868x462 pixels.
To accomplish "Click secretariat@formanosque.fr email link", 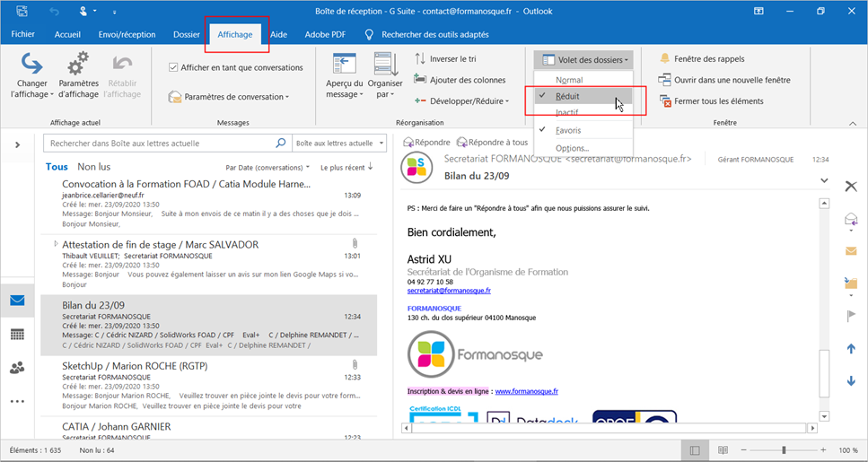I will click(x=449, y=291).
